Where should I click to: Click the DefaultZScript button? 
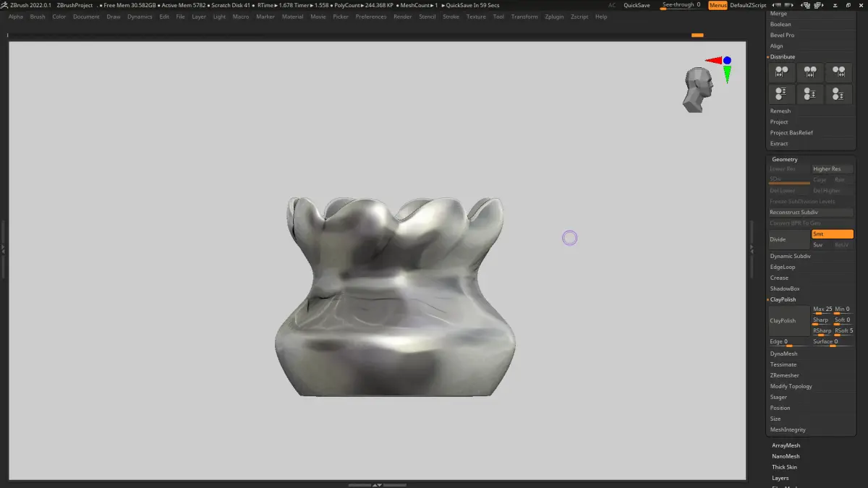[x=747, y=5]
